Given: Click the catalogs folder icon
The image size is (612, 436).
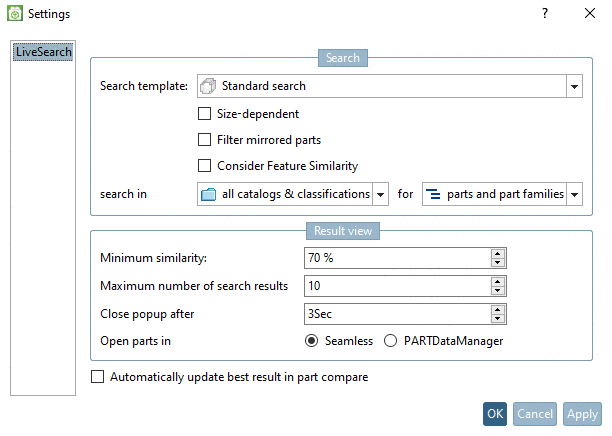Looking at the screenshot, I should point(208,194).
